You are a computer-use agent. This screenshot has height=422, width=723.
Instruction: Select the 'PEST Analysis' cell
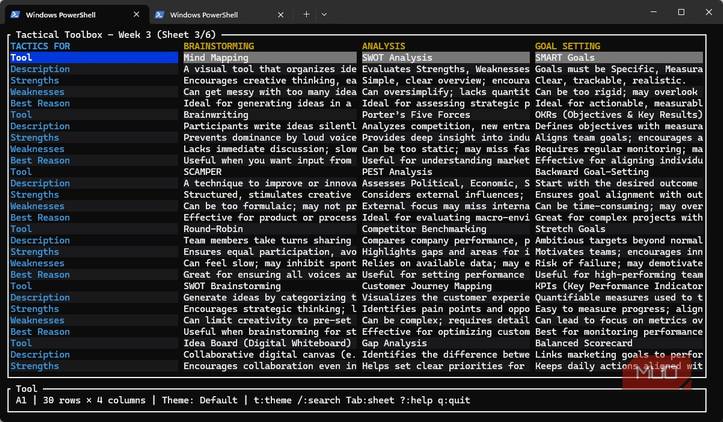pos(445,172)
